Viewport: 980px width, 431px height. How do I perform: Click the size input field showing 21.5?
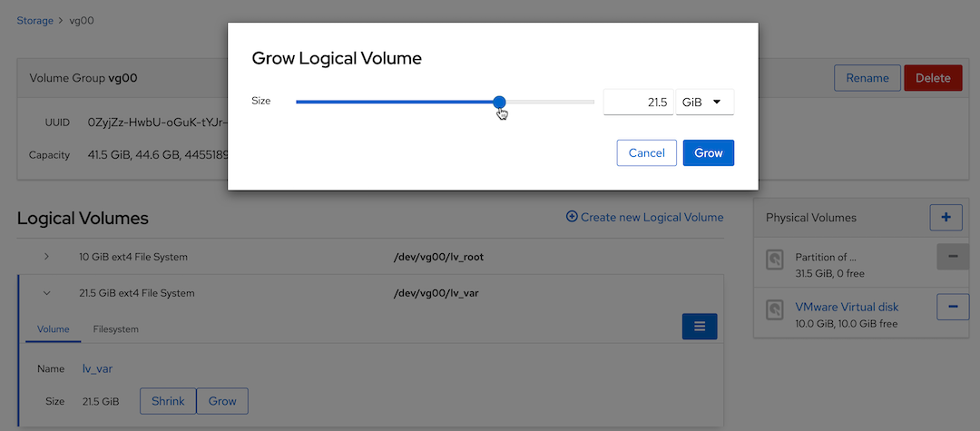pyautogui.click(x=637, y=103)
